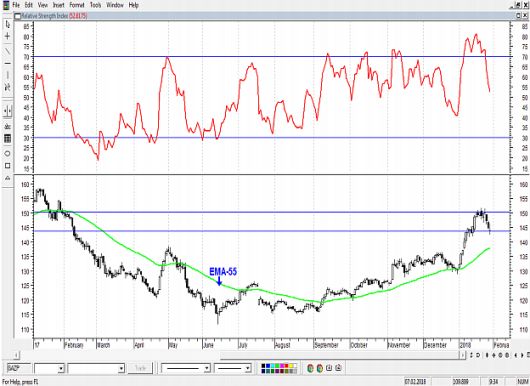Pick the blue color swatch
Image resolution: width=530 pixels, height=386 pixels.
pos(268,366)
